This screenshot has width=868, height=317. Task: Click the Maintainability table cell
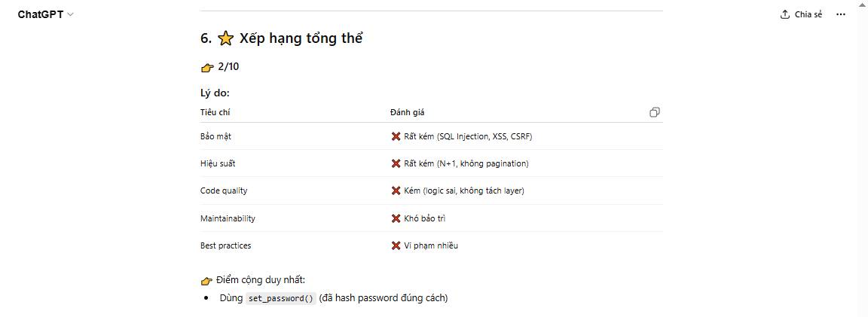(x=228, y=218)
